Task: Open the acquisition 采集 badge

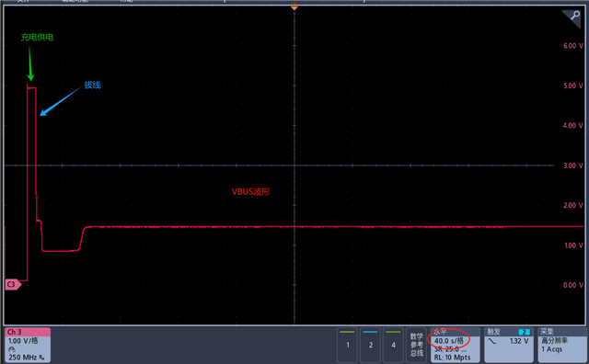Action: click(561, 345)
